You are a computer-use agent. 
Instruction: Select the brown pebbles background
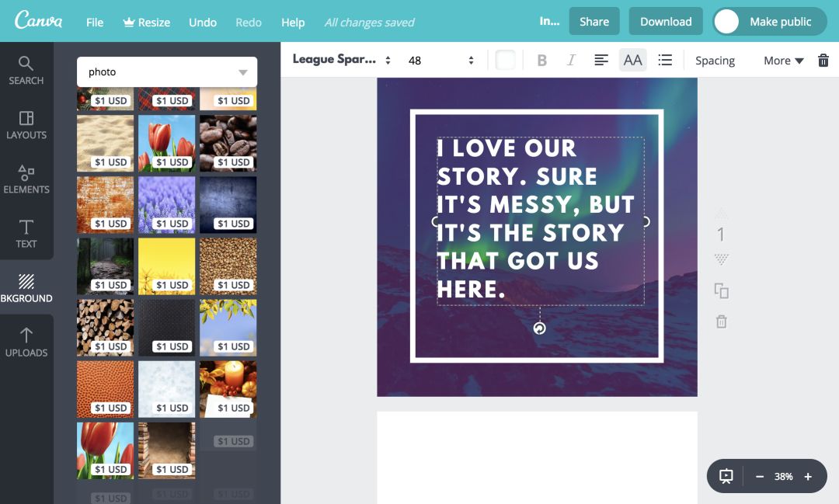228,266
